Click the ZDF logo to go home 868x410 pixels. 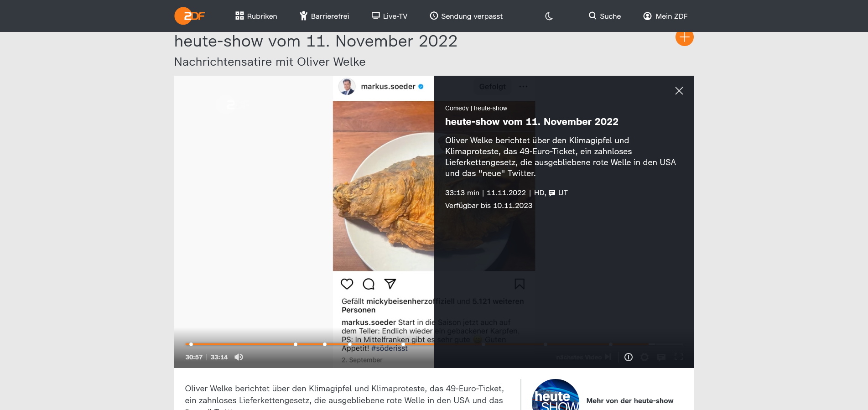[x=190, y=16]
